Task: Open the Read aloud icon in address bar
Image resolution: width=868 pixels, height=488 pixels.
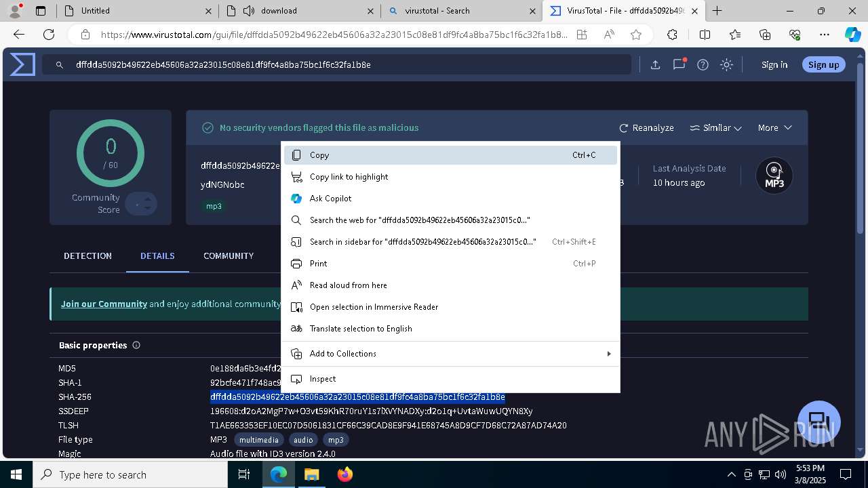Action: coord(609,35)
